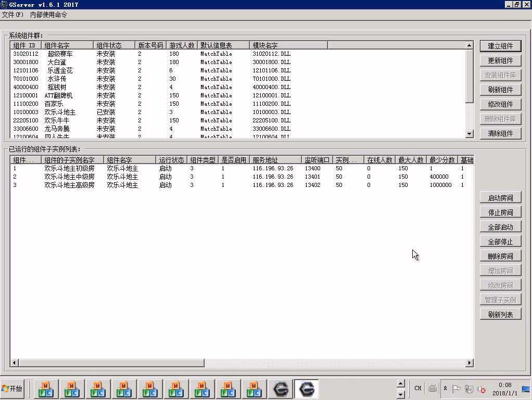Click the active GServer taskbar icon
The image size is (532, 400).
(307, 389)
